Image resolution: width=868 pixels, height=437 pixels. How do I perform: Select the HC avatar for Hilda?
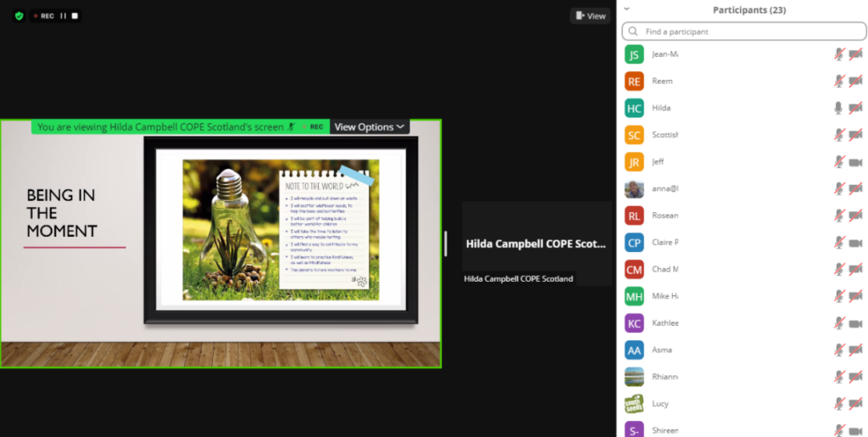[634, 108]
